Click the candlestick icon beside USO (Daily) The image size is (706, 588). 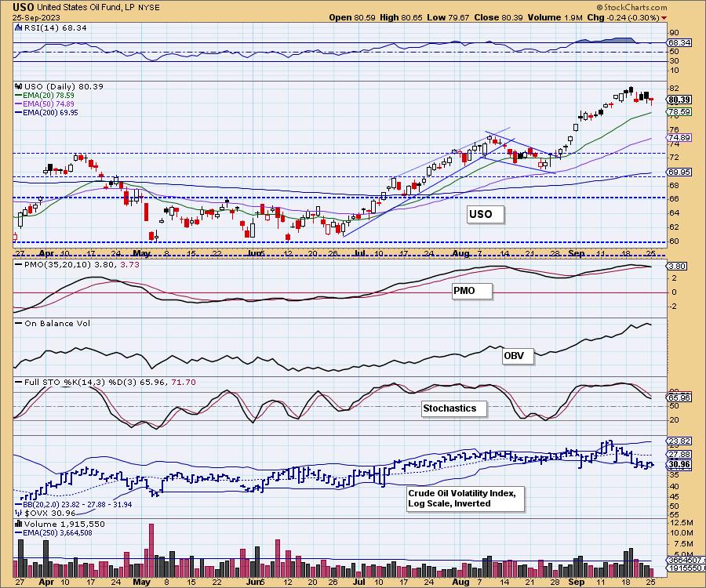click(18, 86)
